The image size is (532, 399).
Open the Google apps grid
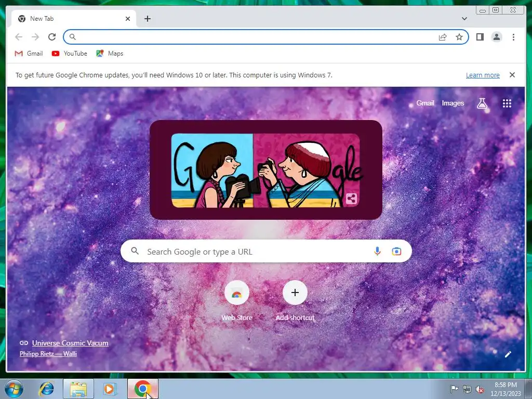click(x=507, y=103)
